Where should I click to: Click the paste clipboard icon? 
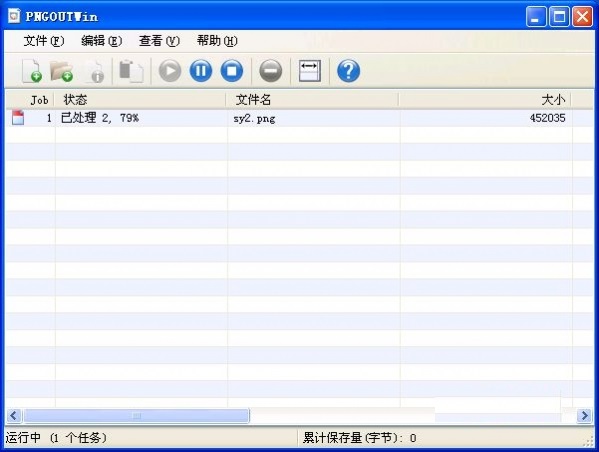click(131, 71)
